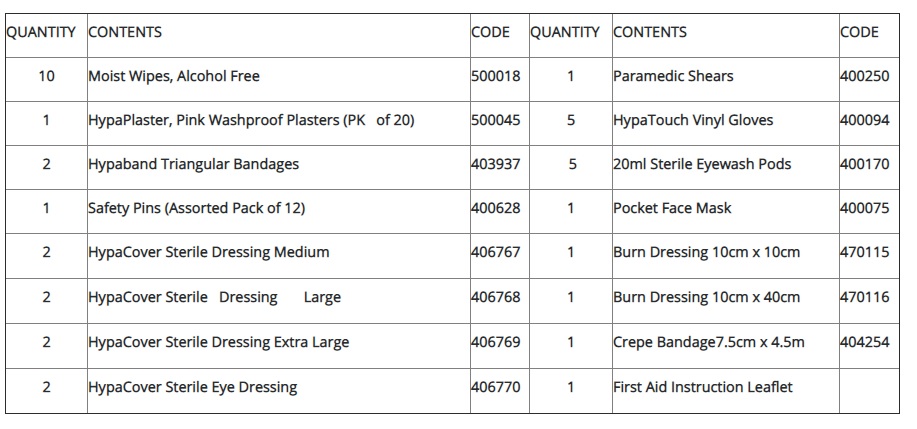The image size is (917, 429).
Task: Click code 470116
Action: pos(865,297)
